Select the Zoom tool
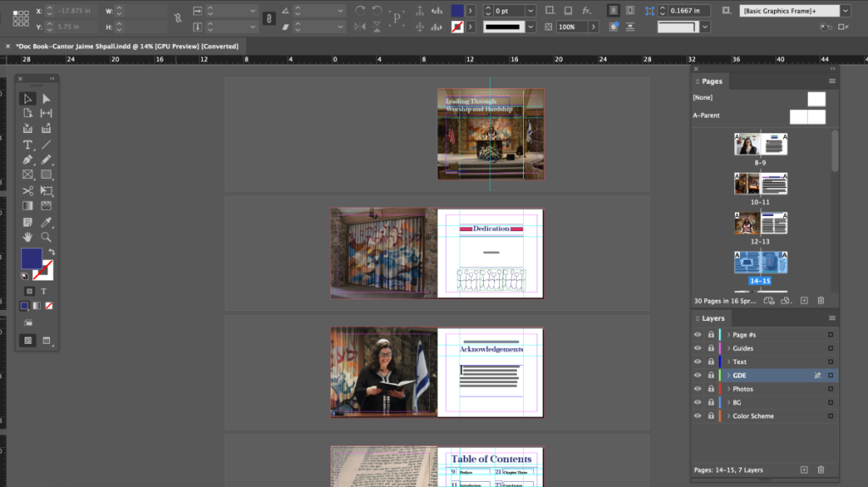Screen dimensions: 868x487 [47, 237]
